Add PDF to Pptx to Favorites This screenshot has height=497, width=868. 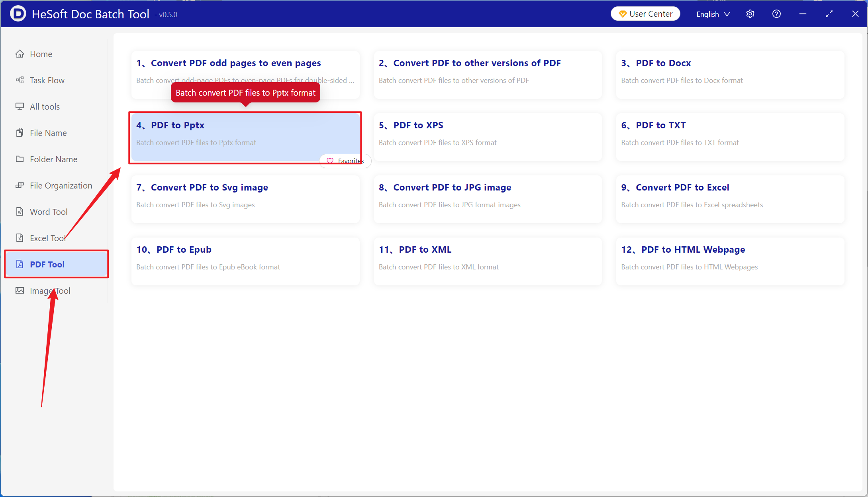coord(345,161)
